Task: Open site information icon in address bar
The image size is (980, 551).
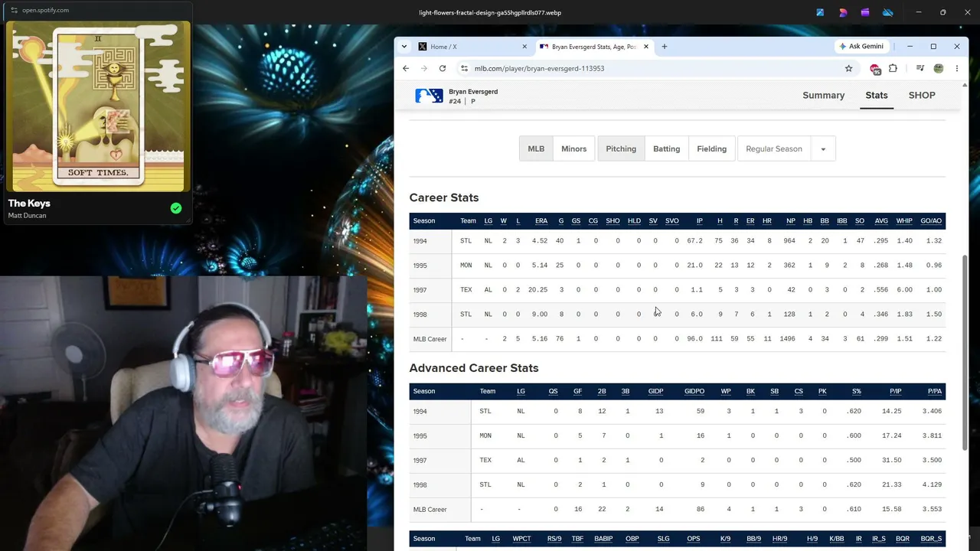Action: 464,68
